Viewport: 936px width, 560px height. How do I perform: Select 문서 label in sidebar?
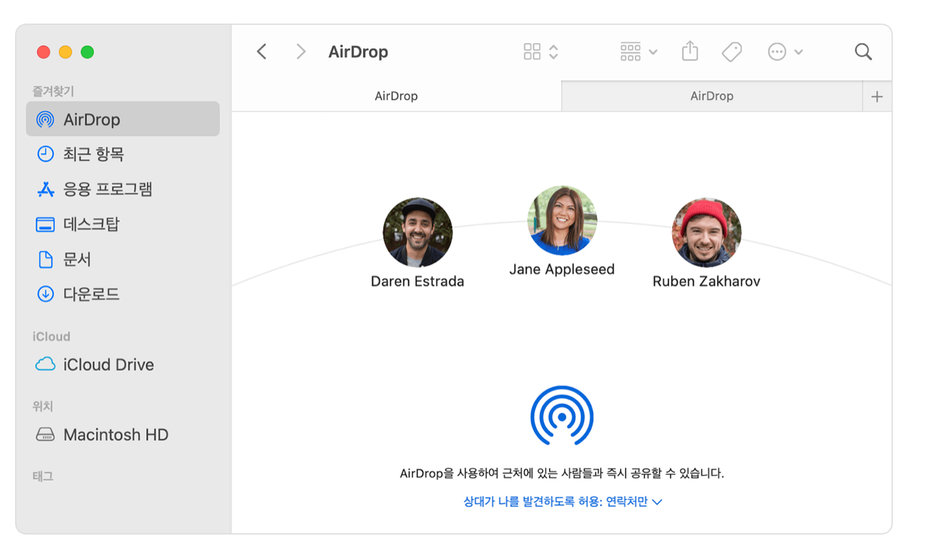(x=77, y=259)
